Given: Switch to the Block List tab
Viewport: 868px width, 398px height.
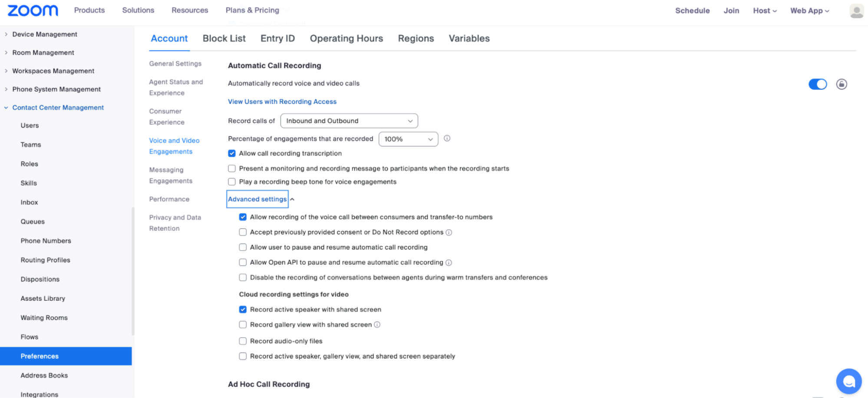Looking at the screenshot, I should tap(224, 38).
